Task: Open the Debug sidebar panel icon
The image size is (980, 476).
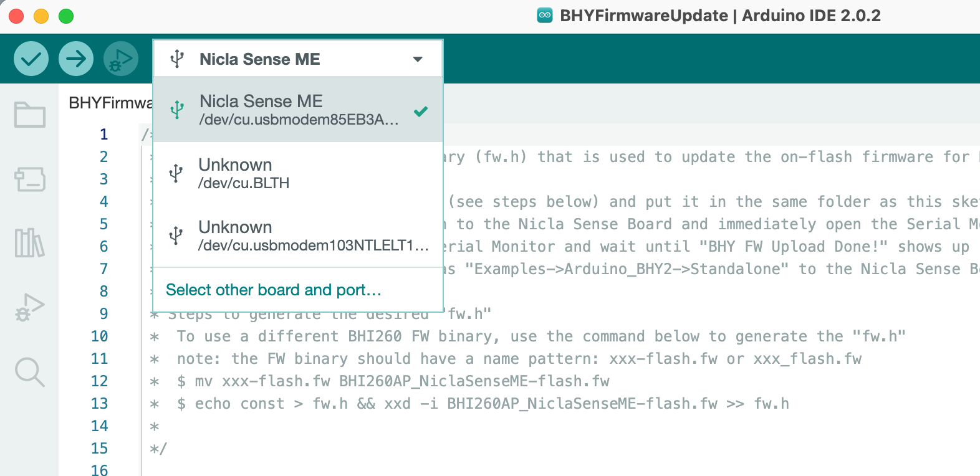Action: click(30, 307)
